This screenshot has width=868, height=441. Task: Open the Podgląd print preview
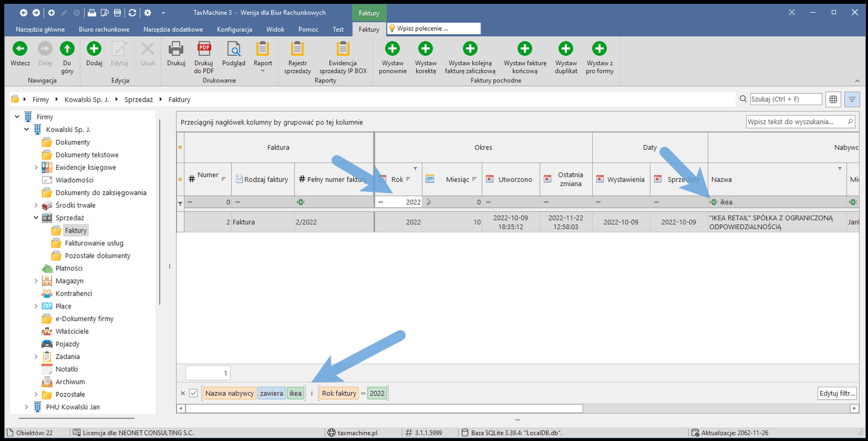coord(234,49)
